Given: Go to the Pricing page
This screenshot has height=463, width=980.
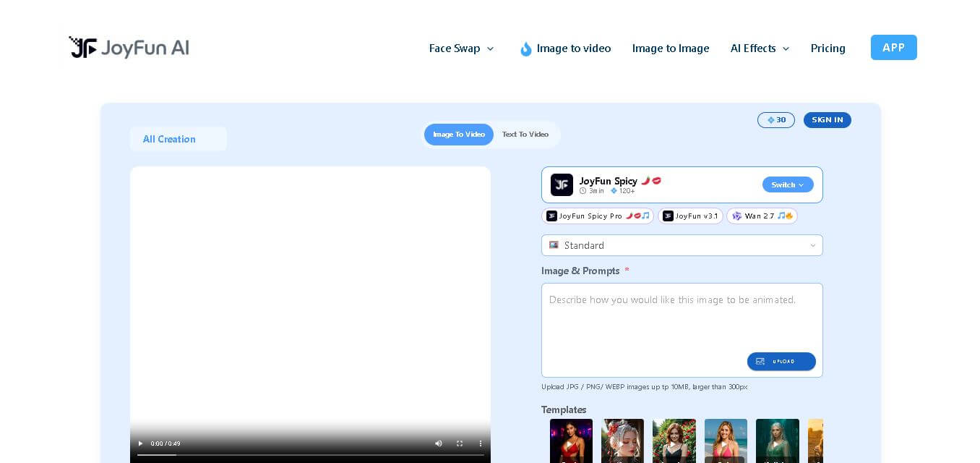Looking at the screenshot, I should point(828,48).
